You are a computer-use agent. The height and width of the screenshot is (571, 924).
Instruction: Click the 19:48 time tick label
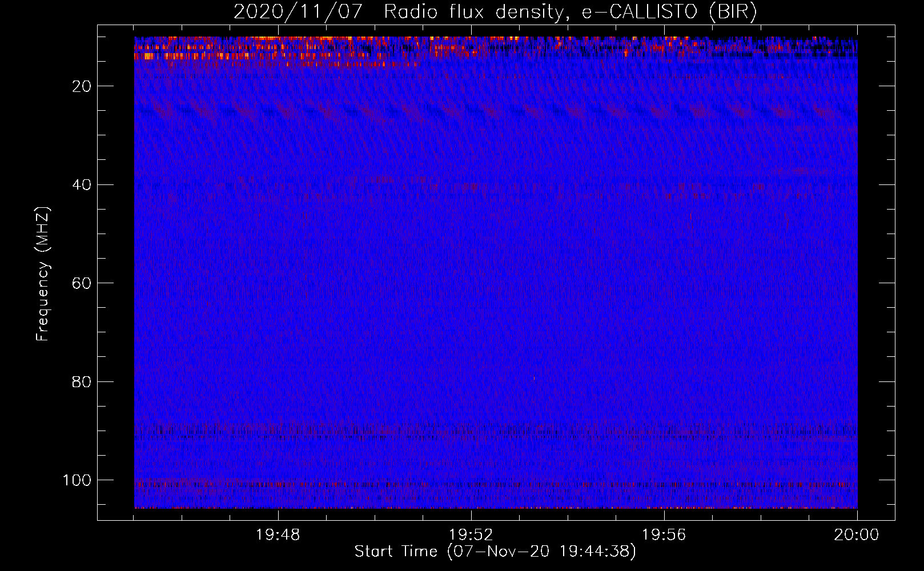click(x=278, y=535)
